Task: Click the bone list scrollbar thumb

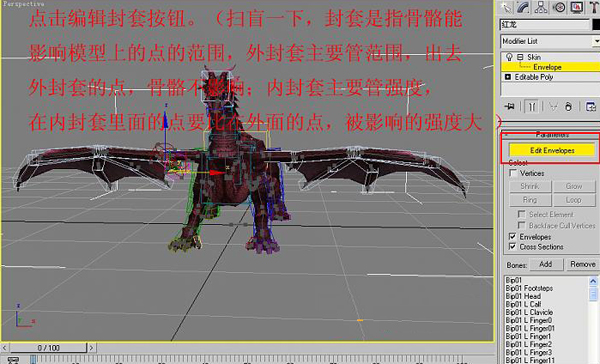Action: click(x=593, y=294)
